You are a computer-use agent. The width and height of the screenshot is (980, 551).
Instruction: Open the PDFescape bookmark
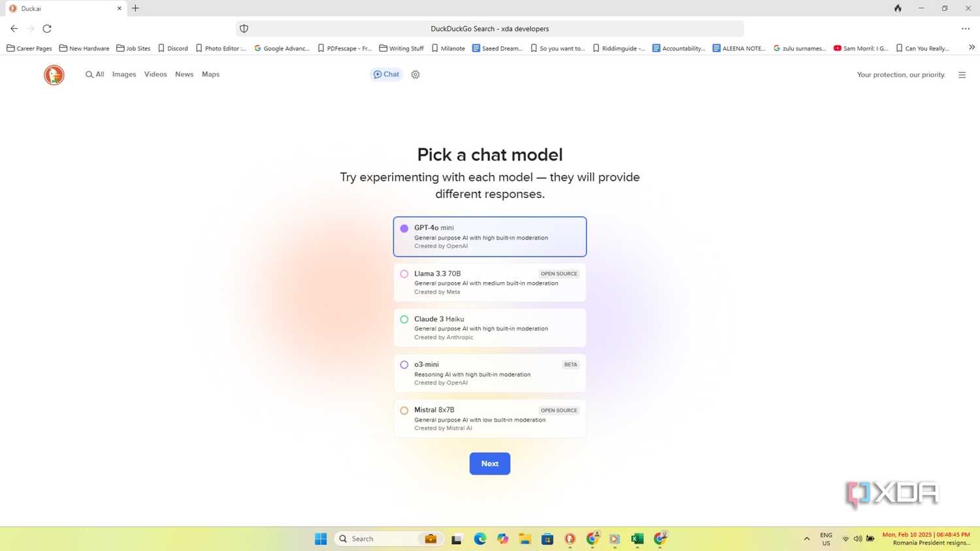tap(344, 48)
